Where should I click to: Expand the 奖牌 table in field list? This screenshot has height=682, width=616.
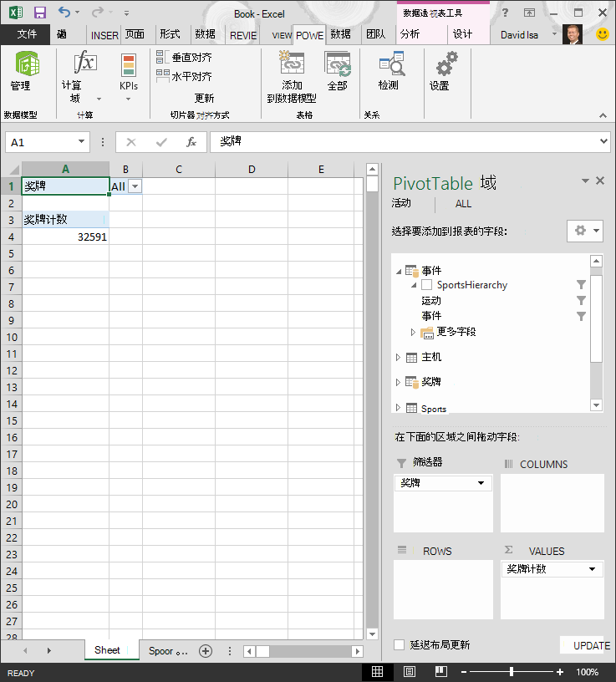398,382
